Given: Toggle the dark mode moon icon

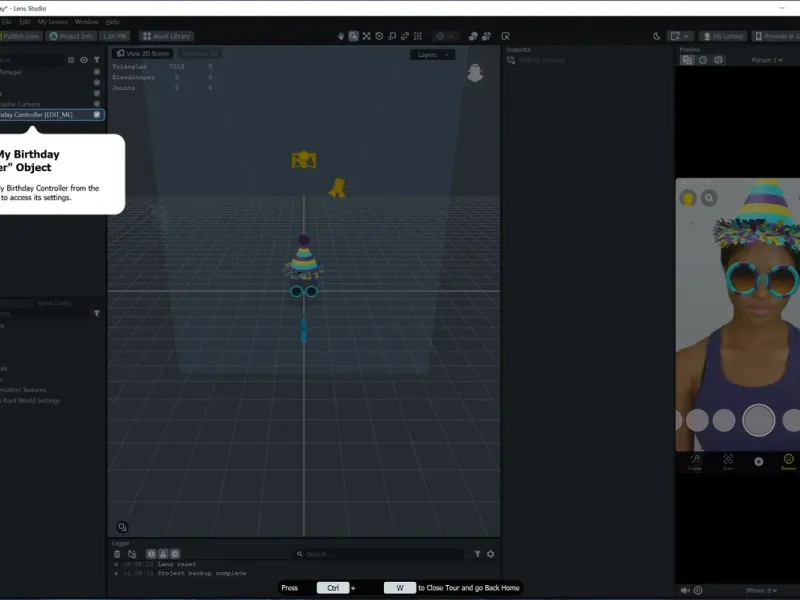Looking at the screenshot, I should [657, 36].
